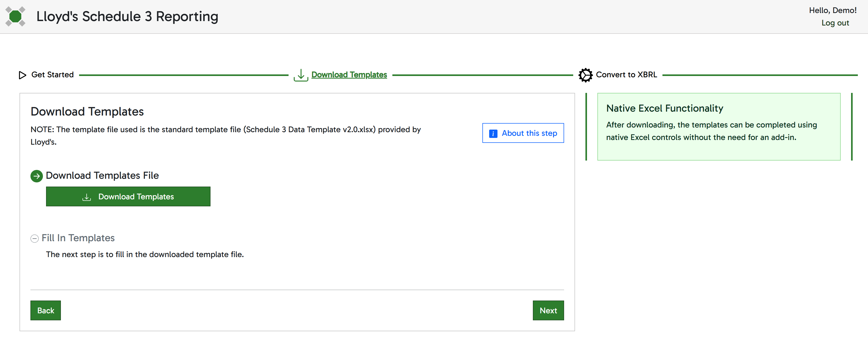The width and height of the screenshot is (868, 357).
Task: Click the dashed circle icon beside Fill In Templates
Action: click(35, 238)
